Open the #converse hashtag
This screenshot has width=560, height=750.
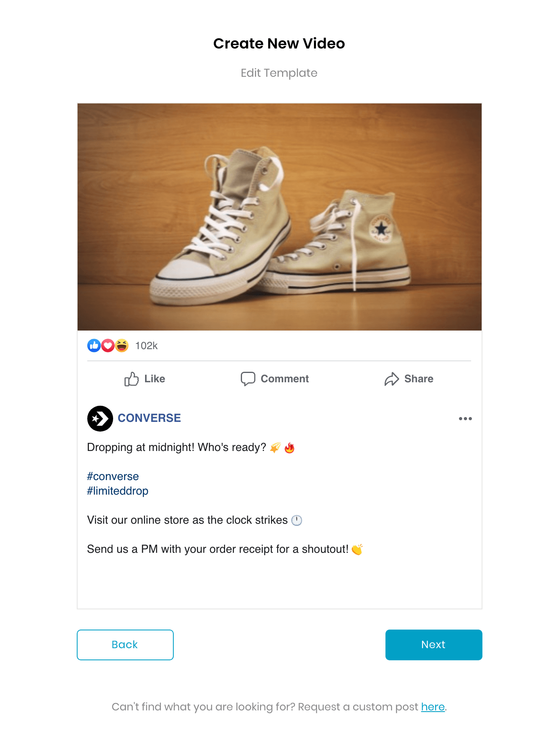tap(113, 476)
